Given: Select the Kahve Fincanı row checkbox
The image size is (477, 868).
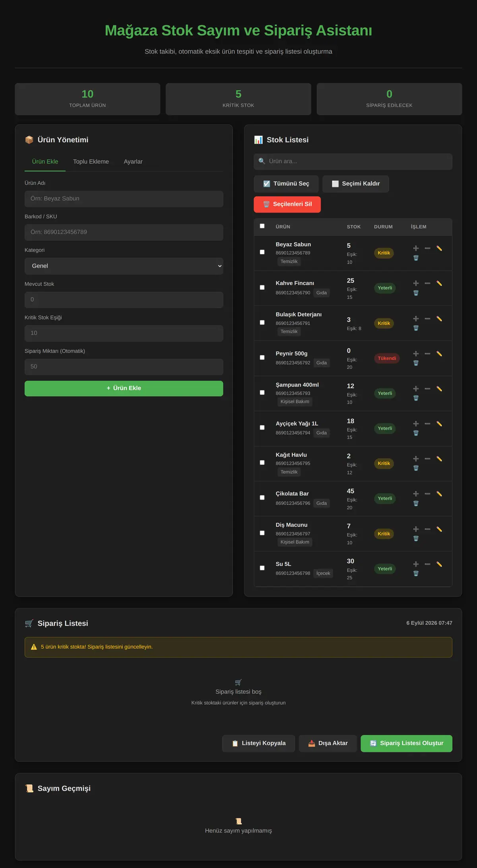Looking at the screenshot, I should (x=262, y=287).
